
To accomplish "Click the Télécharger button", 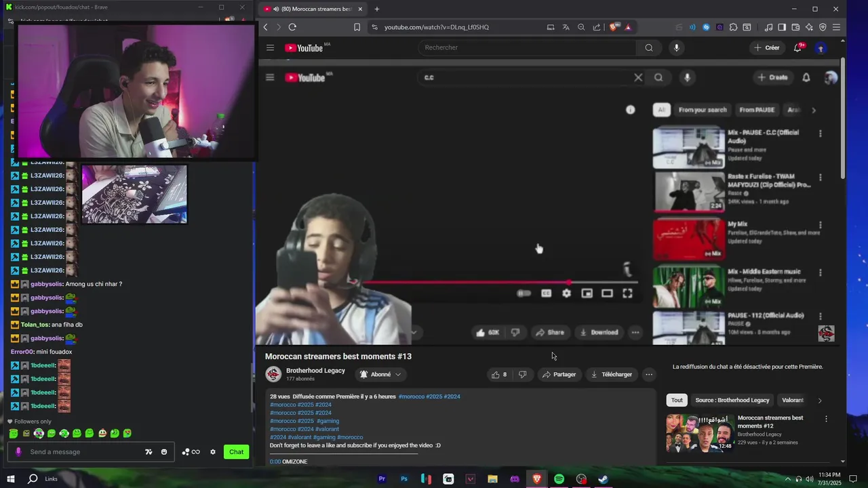I will tap(611, 374).
